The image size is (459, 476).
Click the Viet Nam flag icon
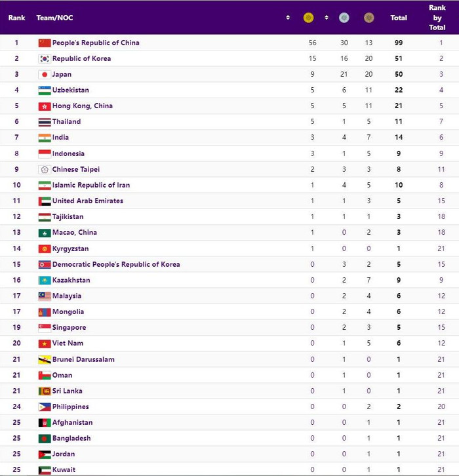(45, 343)
